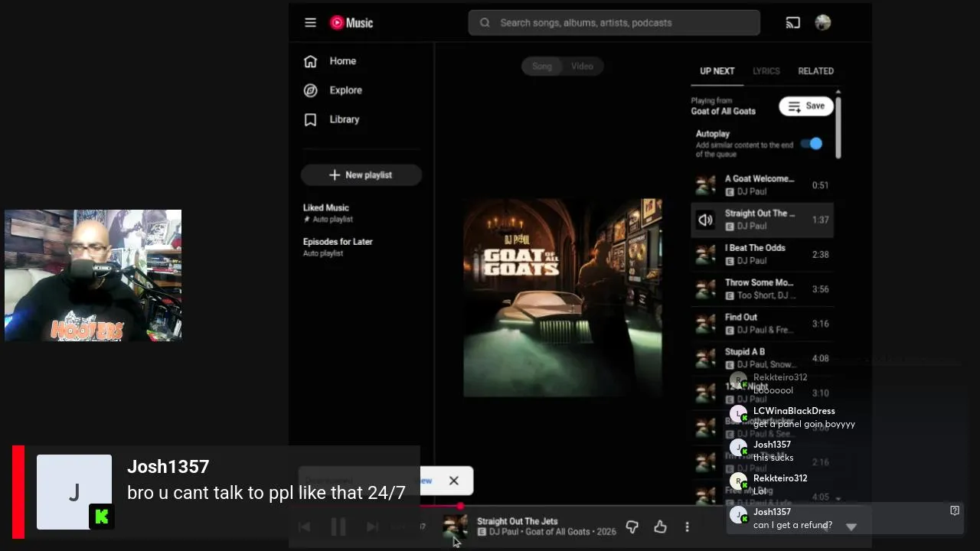
Task: Switch to Song mode
Action: point(542,67)
